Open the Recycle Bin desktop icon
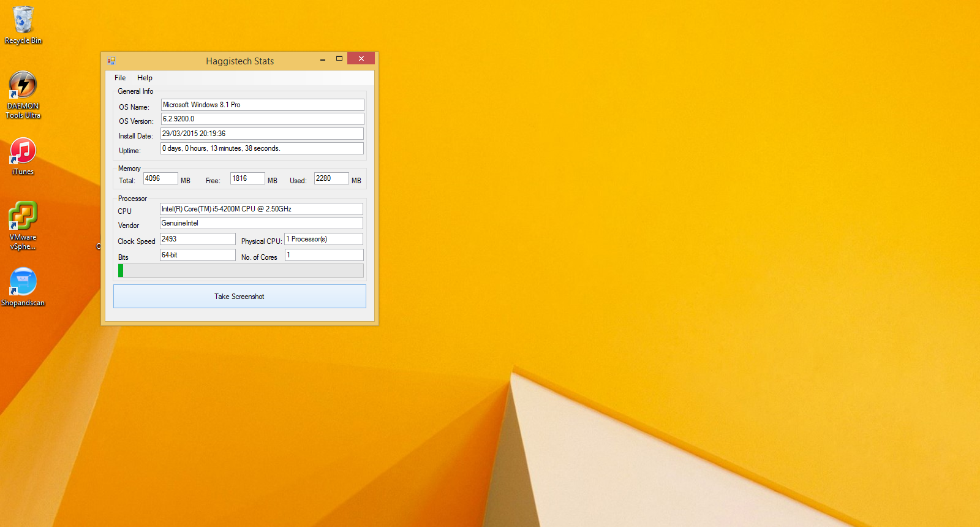 point(23,25)
